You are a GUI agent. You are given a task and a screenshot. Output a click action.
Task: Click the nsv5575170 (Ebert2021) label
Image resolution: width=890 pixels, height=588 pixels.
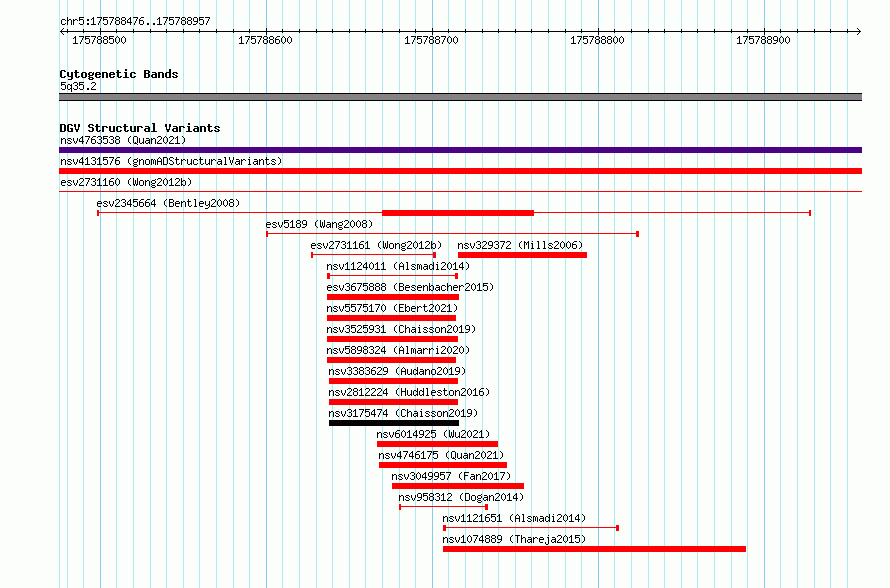pos(392,308)
